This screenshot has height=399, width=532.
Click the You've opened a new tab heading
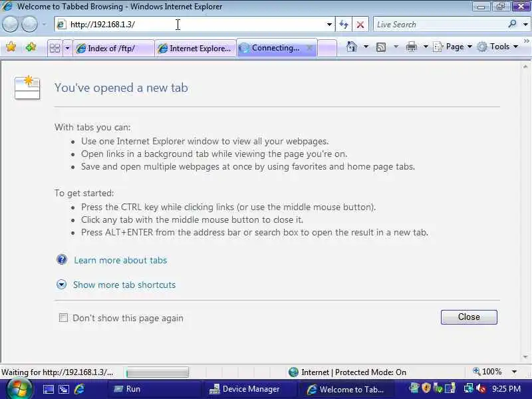pyautogui.click(x=121, y=88)
